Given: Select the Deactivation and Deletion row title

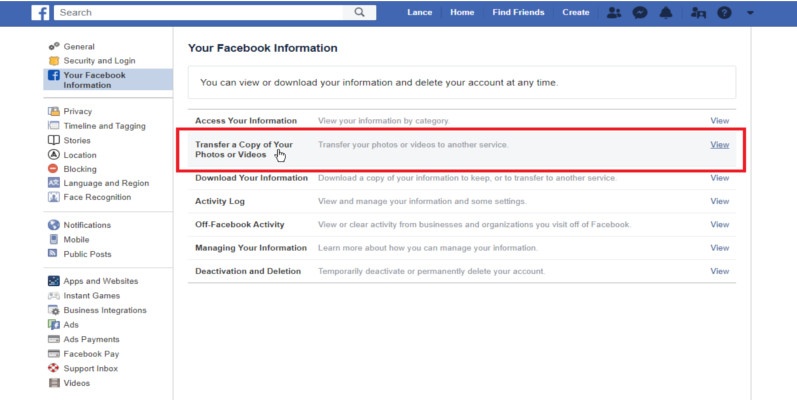Looking at the screenshot, I should pyautogui.click(x=248, y=271).
